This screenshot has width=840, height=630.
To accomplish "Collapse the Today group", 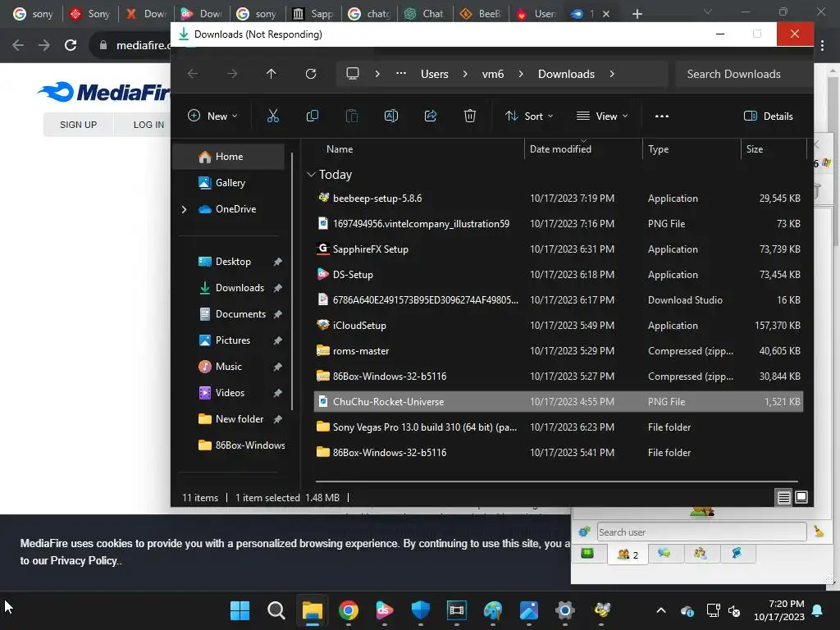I will (311, 175).
